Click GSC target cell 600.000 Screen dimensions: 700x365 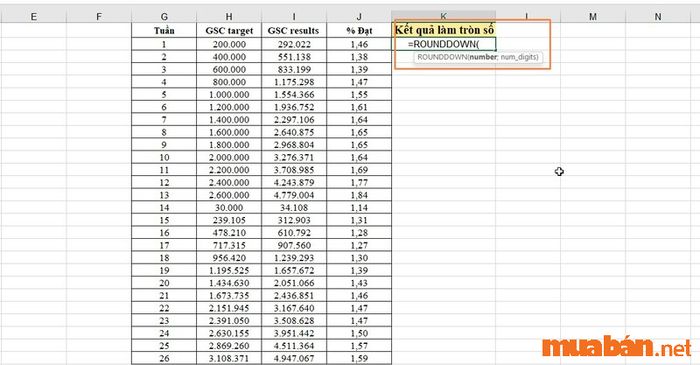[x=229, y=69]
